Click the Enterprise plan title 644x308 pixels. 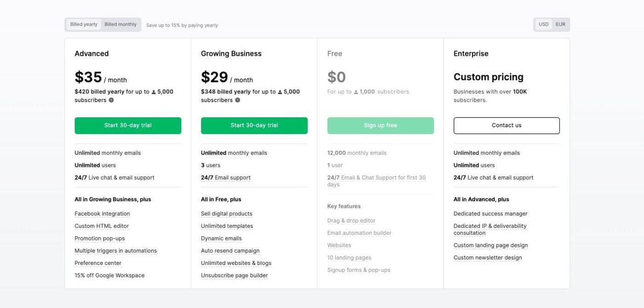[x=471, y=53]
